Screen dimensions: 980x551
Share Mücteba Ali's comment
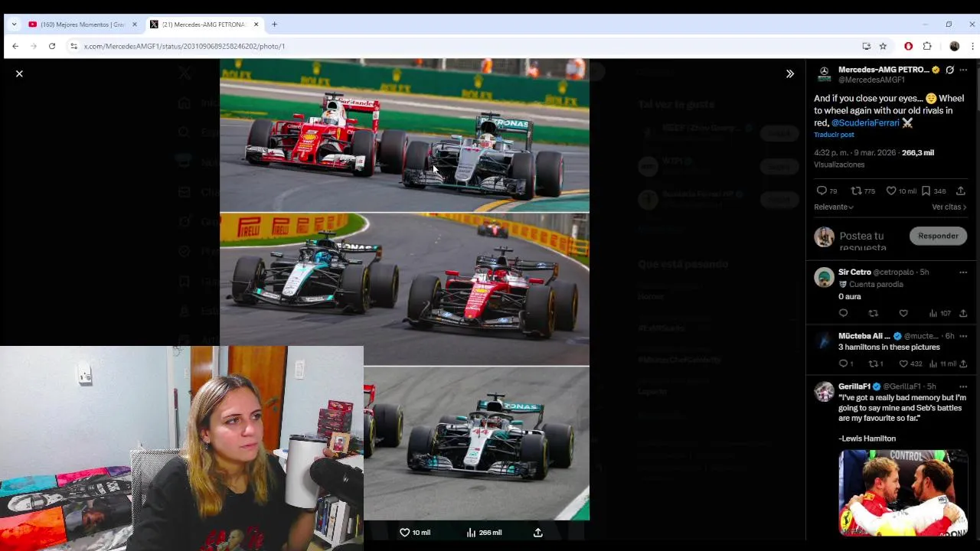click(x=963, y=364)
